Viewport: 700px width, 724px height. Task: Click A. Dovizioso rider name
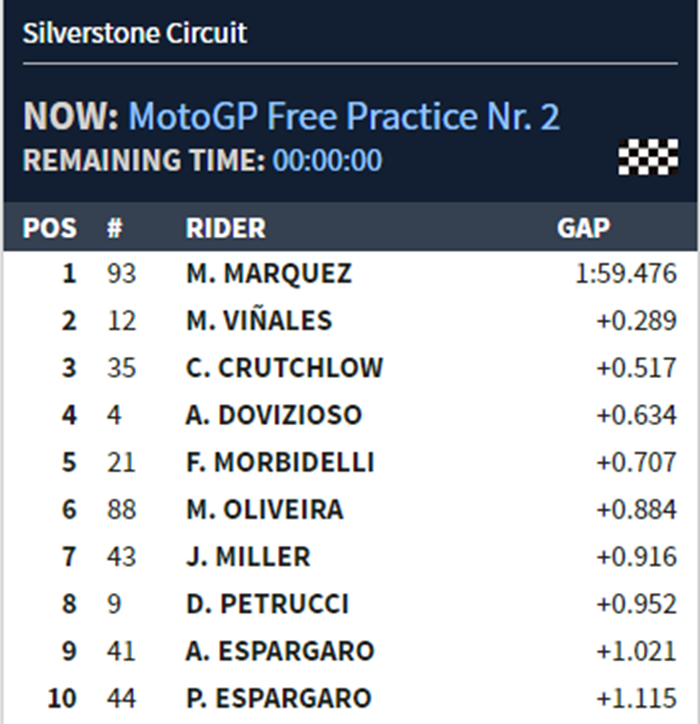(274, 415)
